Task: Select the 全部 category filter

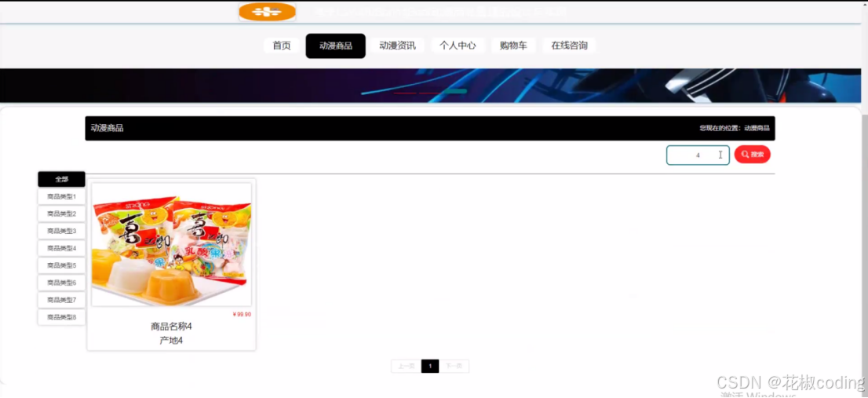Action: pyautogui.click(x=61, y=179)
